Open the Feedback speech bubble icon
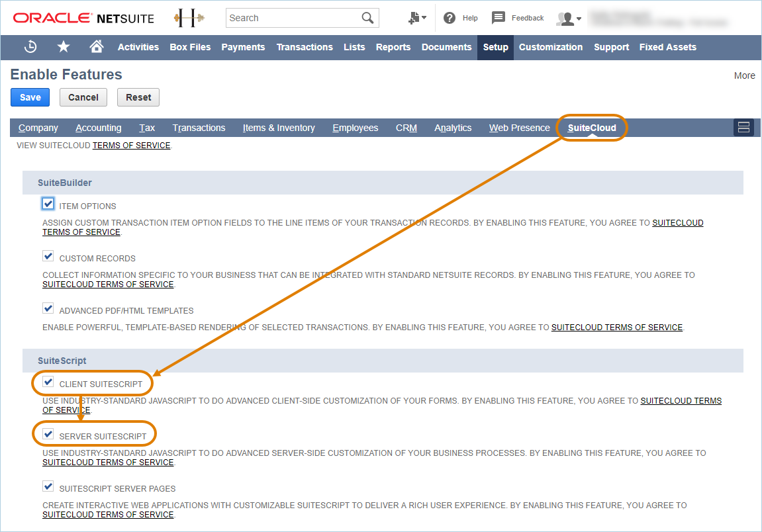This screenshot has height=532, width=762. (498, 18)
